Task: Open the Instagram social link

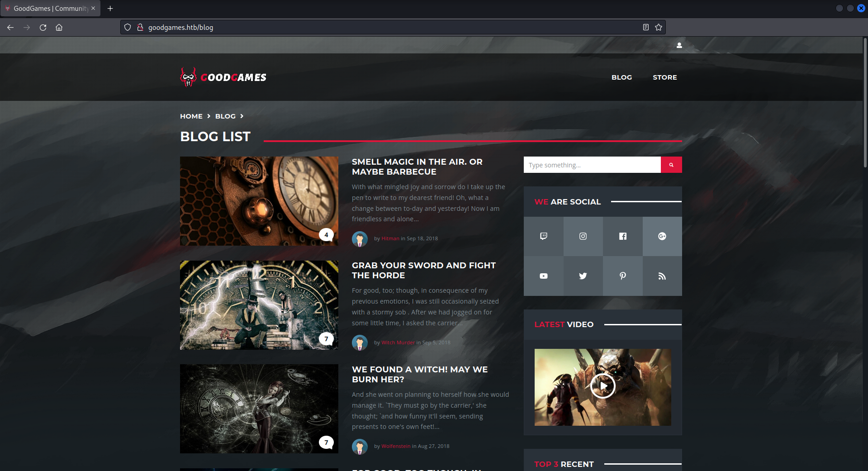Action: tap(583, 236)
